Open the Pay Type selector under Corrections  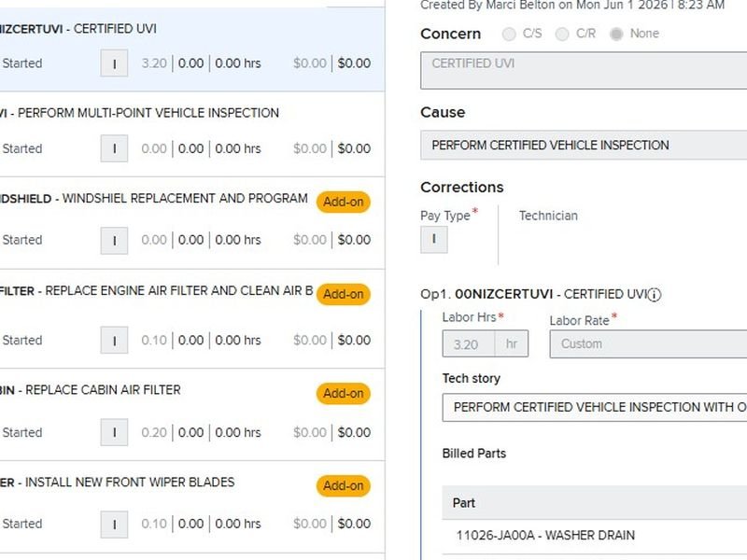tap(434, 240)
